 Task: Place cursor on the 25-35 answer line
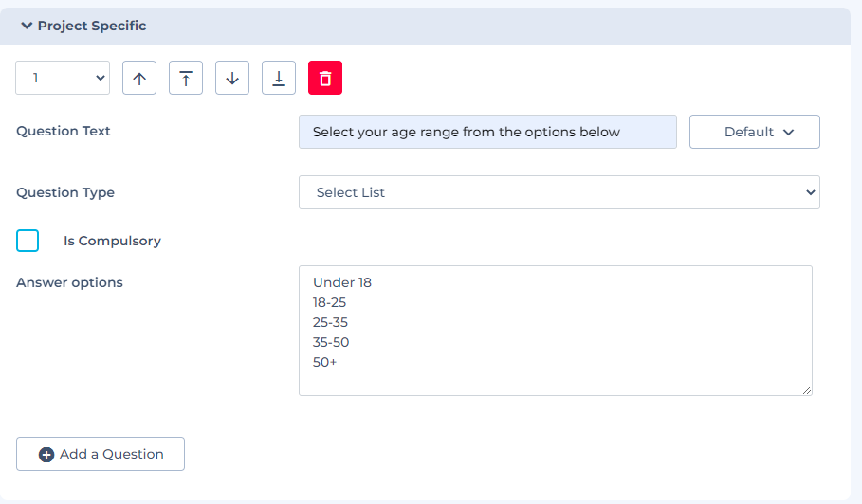(x=330, y=322)
